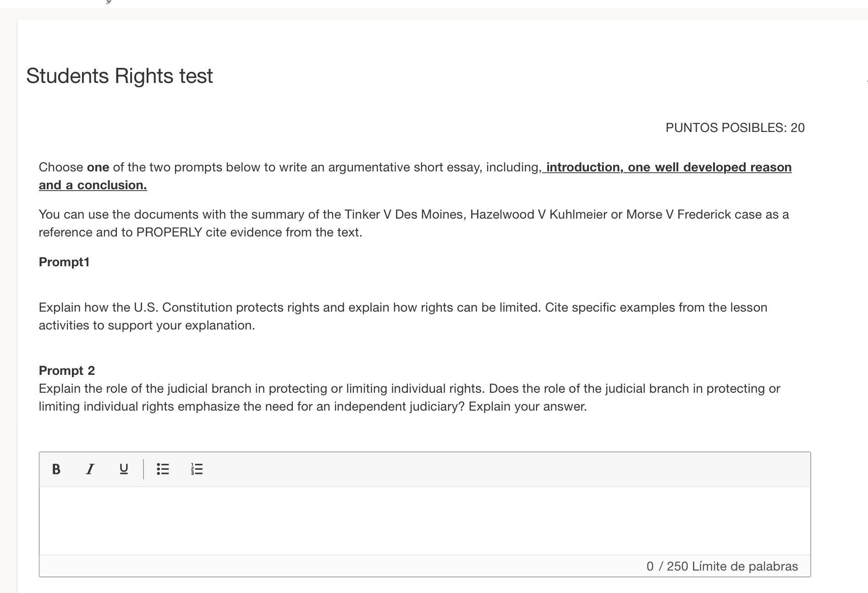Toggle bold formatting in the essay editor

coord(56,469)
